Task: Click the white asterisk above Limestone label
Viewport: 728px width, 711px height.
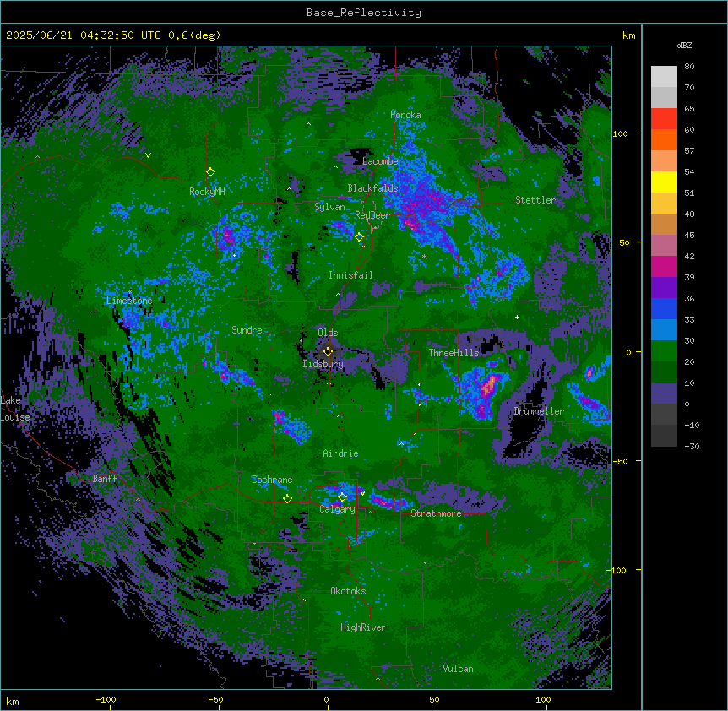Action: 129,292
